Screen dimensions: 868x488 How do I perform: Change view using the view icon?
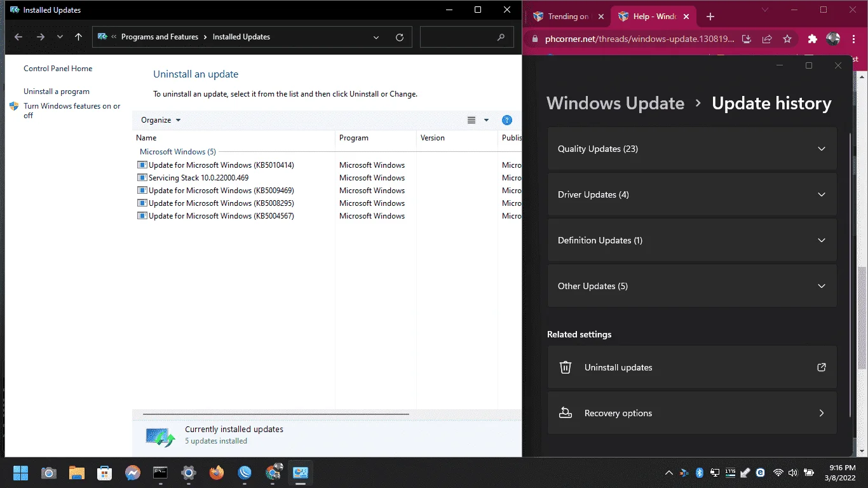[471, 120]
